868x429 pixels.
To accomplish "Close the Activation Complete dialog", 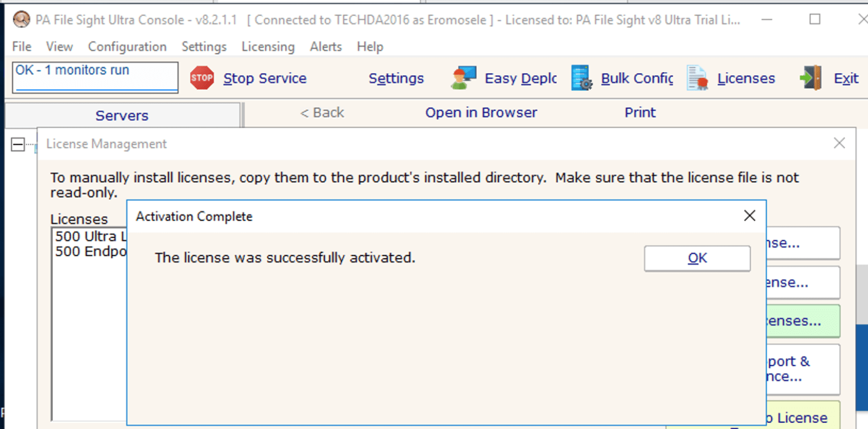I will [749, 216].
